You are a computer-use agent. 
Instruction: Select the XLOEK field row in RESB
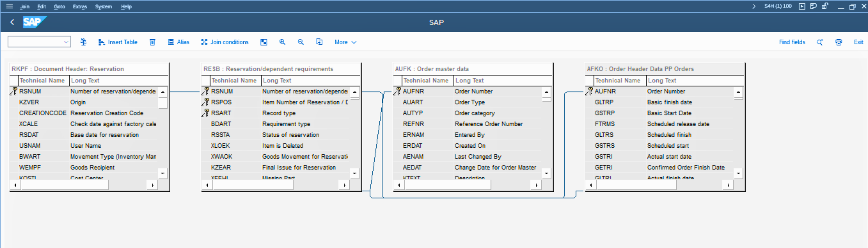click(220, 146)
